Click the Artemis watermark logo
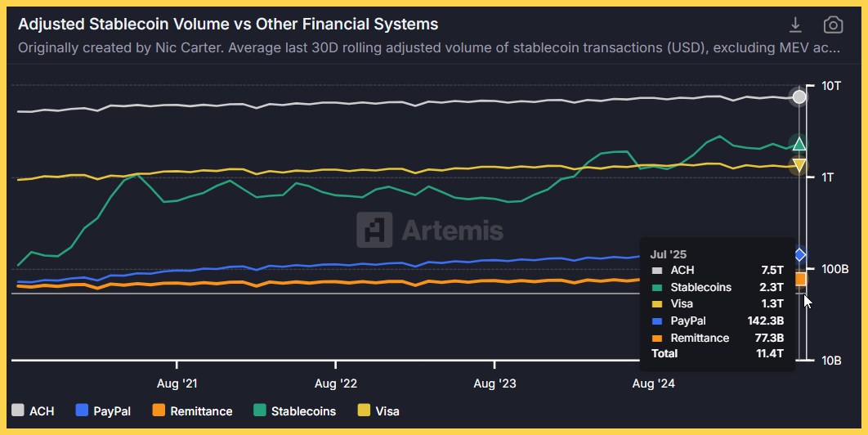 tap(430, 230)
